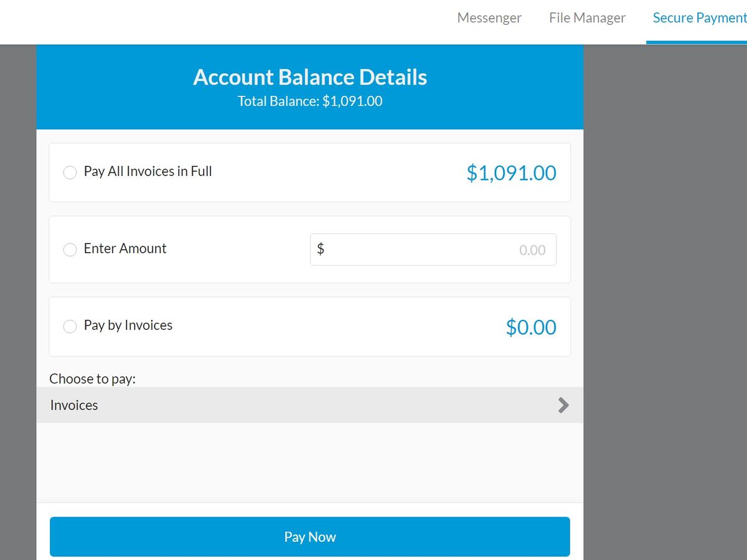The image size is (747, 560).
Task: Click the $1,091.00 full invoice amount
Action: tap(511, 173)
